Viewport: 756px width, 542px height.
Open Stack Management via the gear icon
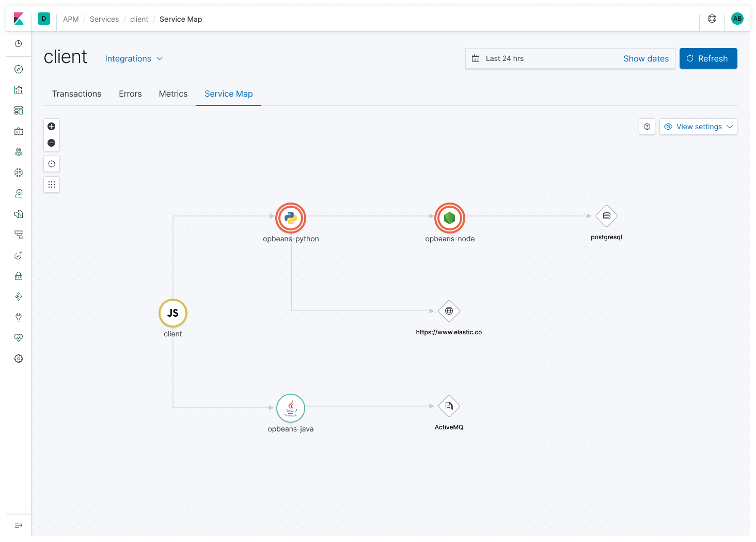(19, 359)
